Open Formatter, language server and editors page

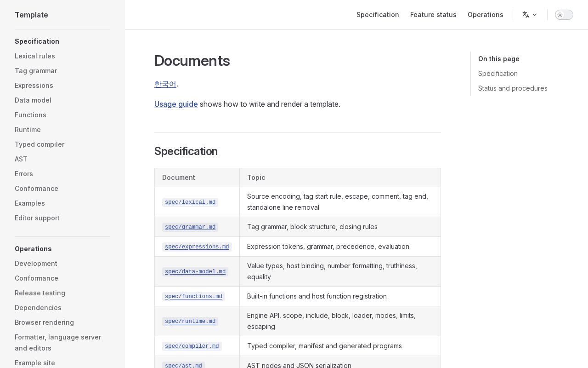[58, 343]
